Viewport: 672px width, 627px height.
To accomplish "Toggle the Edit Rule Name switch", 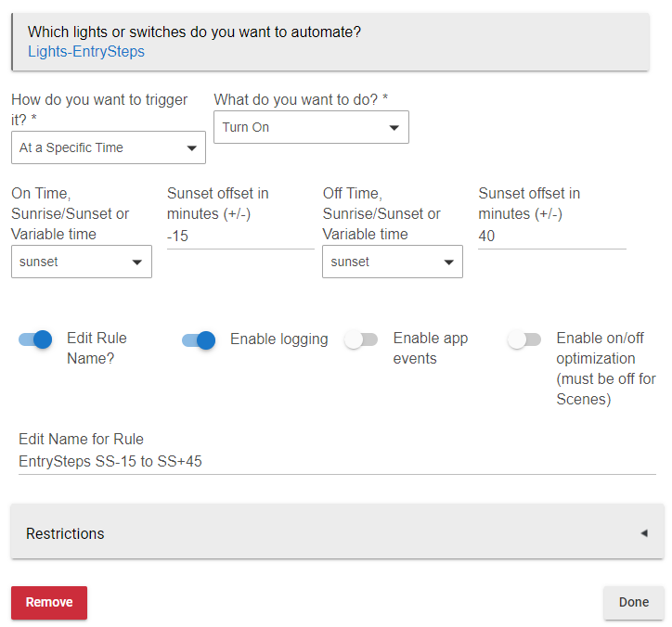I will pyautogui.click(x=35, y=340).
